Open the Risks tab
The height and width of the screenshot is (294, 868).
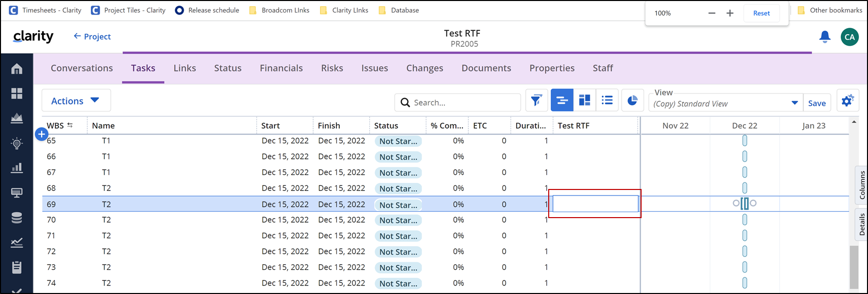click(332, 68)
